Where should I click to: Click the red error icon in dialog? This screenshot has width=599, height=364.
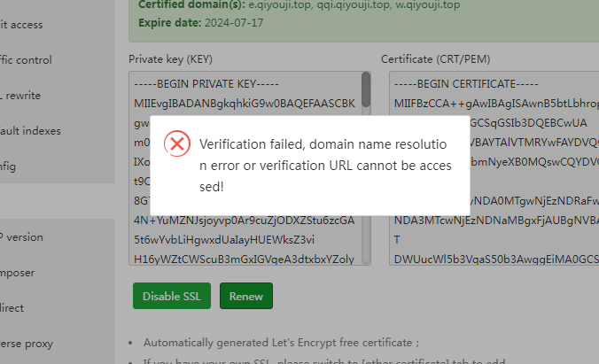tap(177, 144)
